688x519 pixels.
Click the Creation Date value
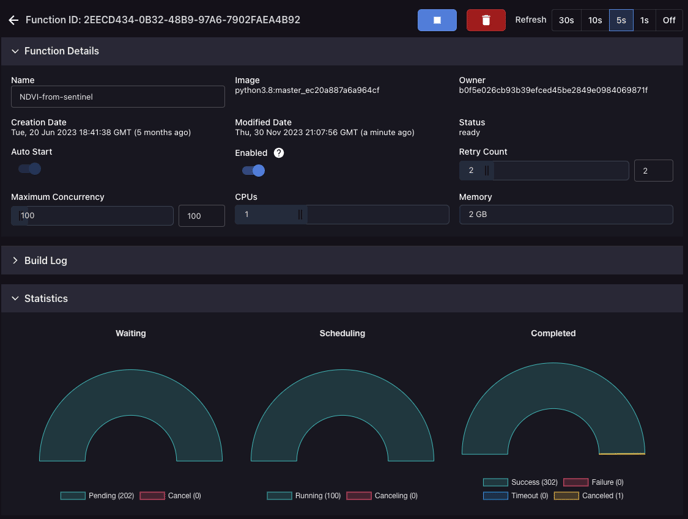tap(101, 132)
